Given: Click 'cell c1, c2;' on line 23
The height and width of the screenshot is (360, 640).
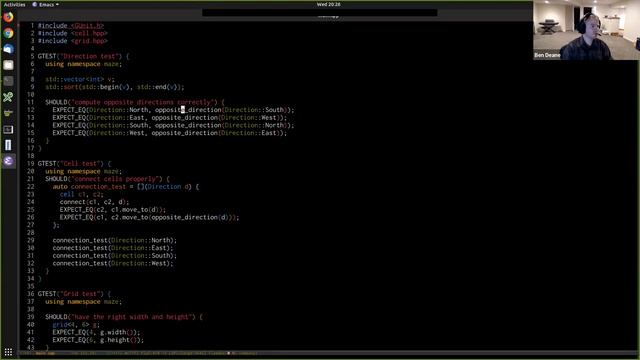Looking at the screenshot, I should coord(82,194).
